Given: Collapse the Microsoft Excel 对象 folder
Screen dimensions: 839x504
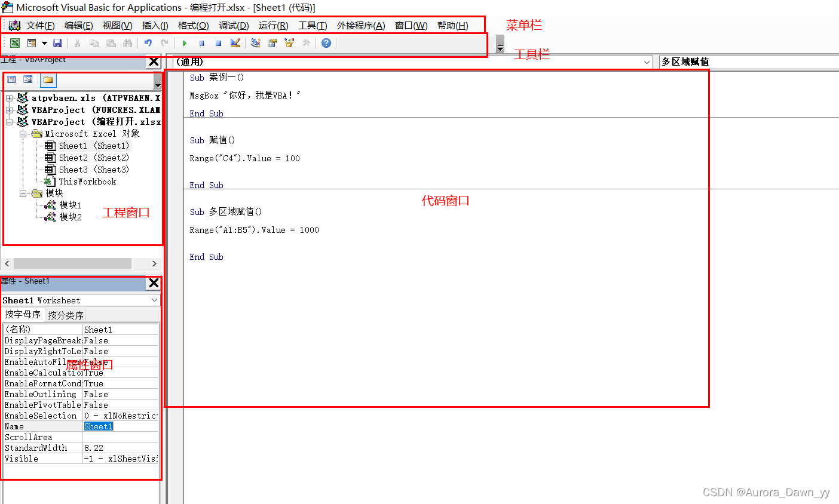Looking at the screenshot, I should point(23,134).
